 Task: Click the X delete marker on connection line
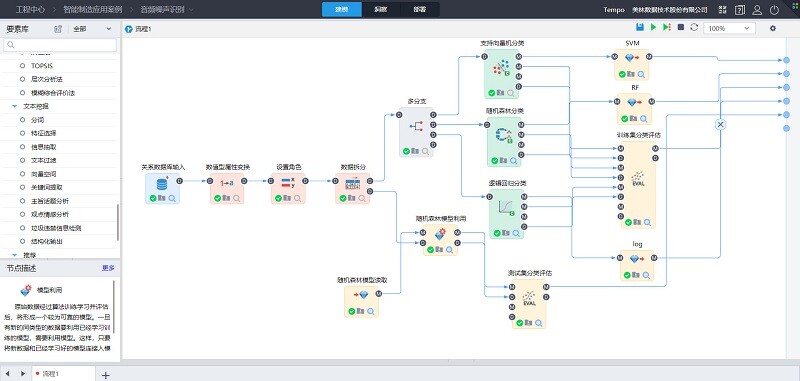[x=720, y=124]
